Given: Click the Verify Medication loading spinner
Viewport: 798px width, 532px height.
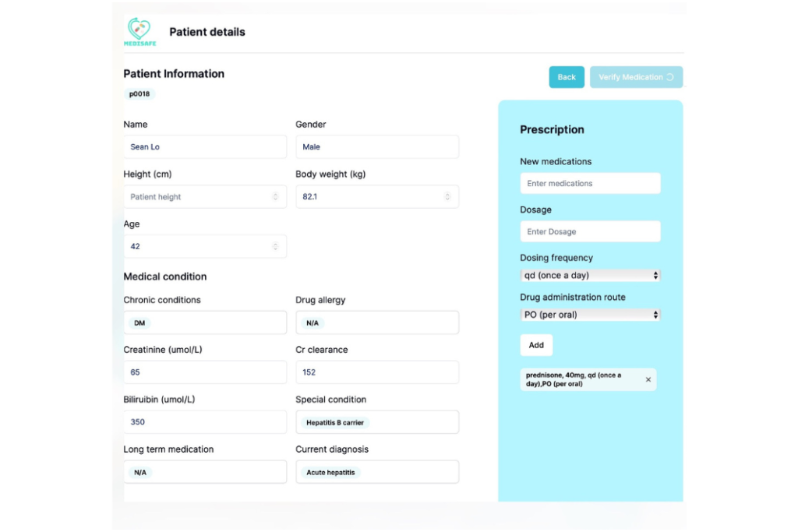Looking at the screenshot, I should tap(670, 77).
